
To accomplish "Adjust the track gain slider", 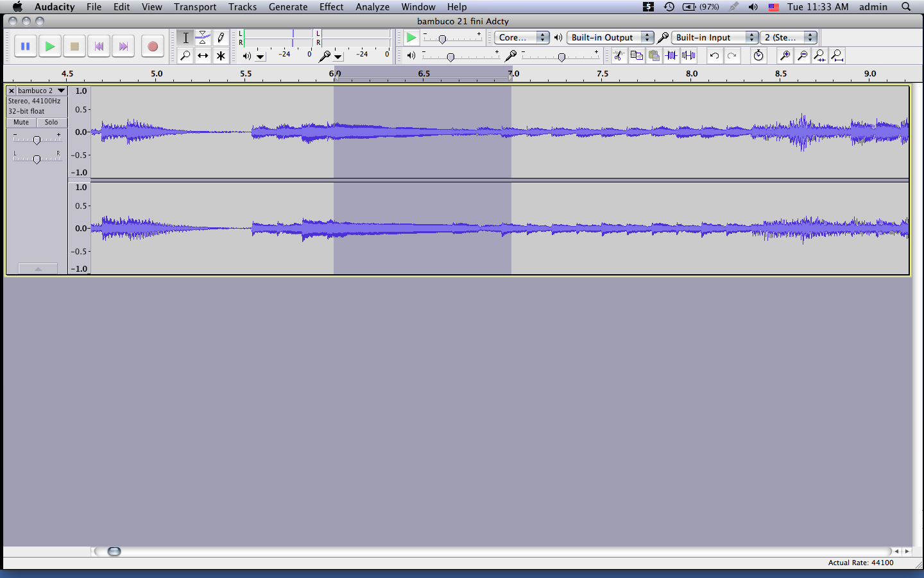I will [x=37, y=139].
